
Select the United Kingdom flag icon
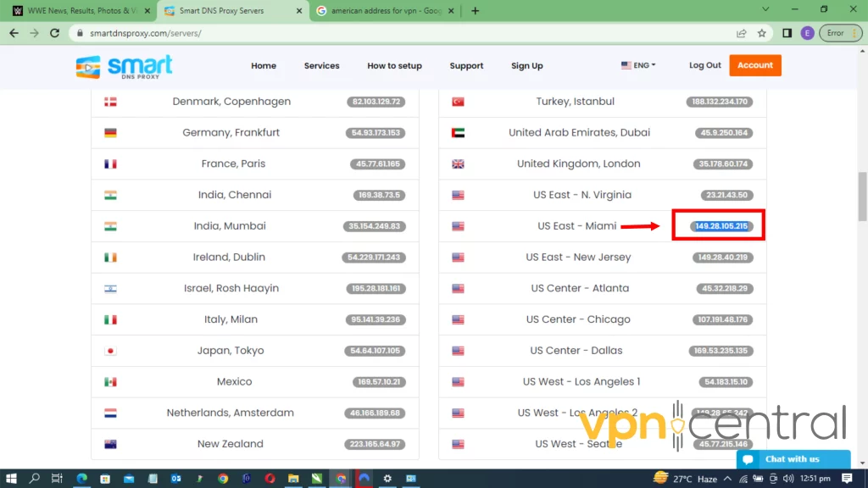458,164
